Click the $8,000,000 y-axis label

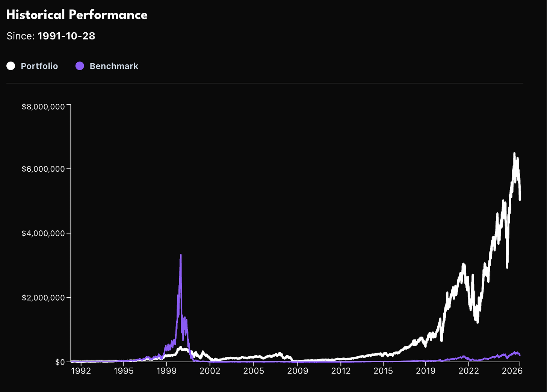tap(43, 107)
